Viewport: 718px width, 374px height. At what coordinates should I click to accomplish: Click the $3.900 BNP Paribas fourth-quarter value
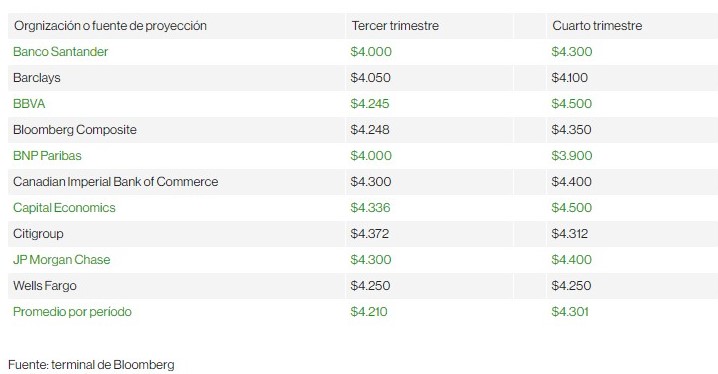(572, 156)
